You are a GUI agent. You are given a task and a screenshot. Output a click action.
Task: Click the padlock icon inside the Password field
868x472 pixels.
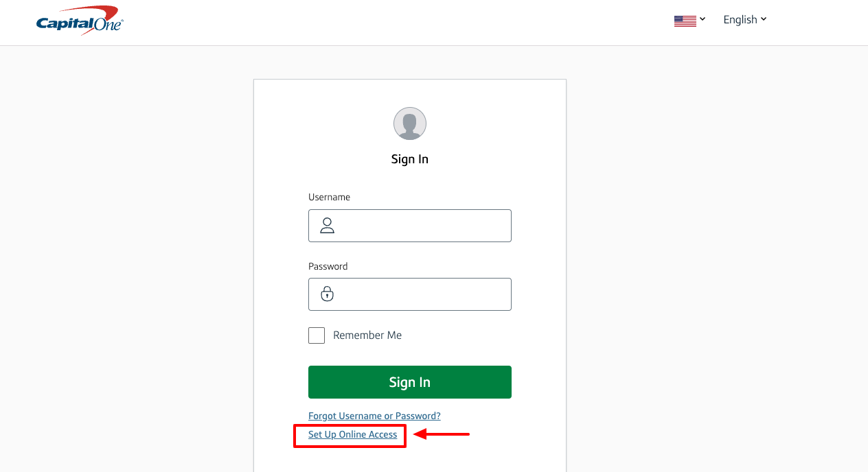[327, 294]
